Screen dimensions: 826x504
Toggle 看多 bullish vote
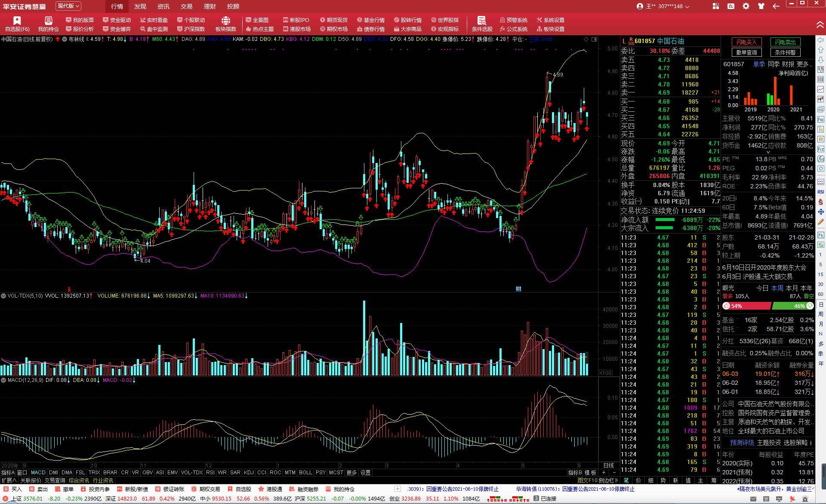pyautogui.click(x=727, y=296)
